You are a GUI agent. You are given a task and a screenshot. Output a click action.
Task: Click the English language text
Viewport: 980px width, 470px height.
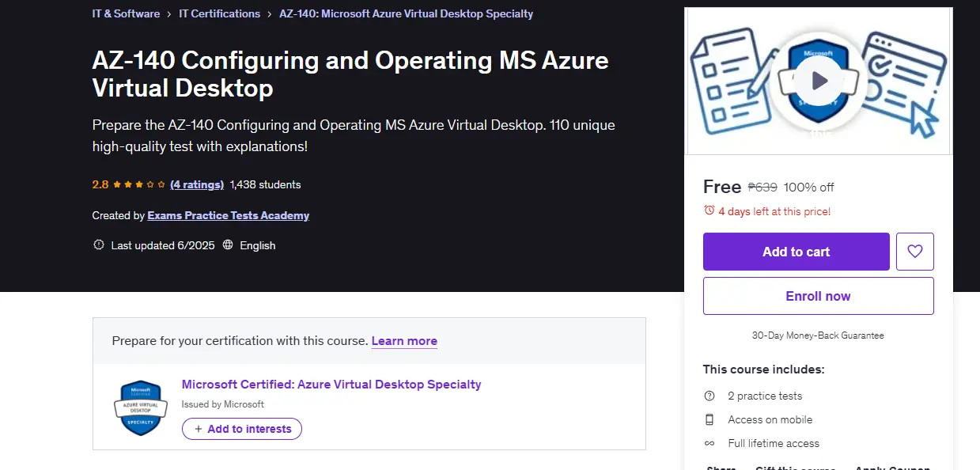click(258, 245)
